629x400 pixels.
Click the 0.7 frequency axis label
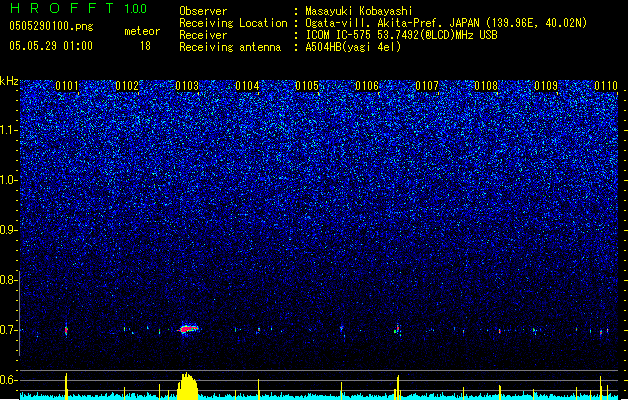9,330
